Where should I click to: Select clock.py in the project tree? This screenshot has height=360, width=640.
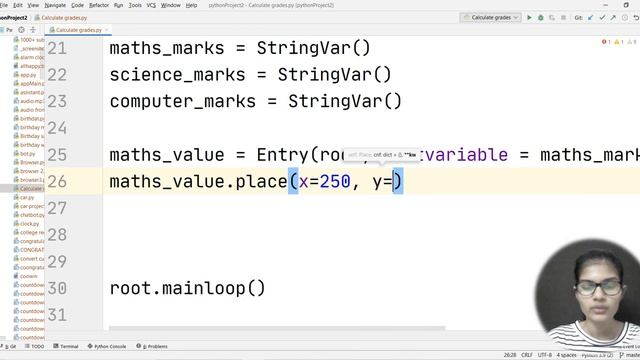pyautogui.click(x=27, y=224)
